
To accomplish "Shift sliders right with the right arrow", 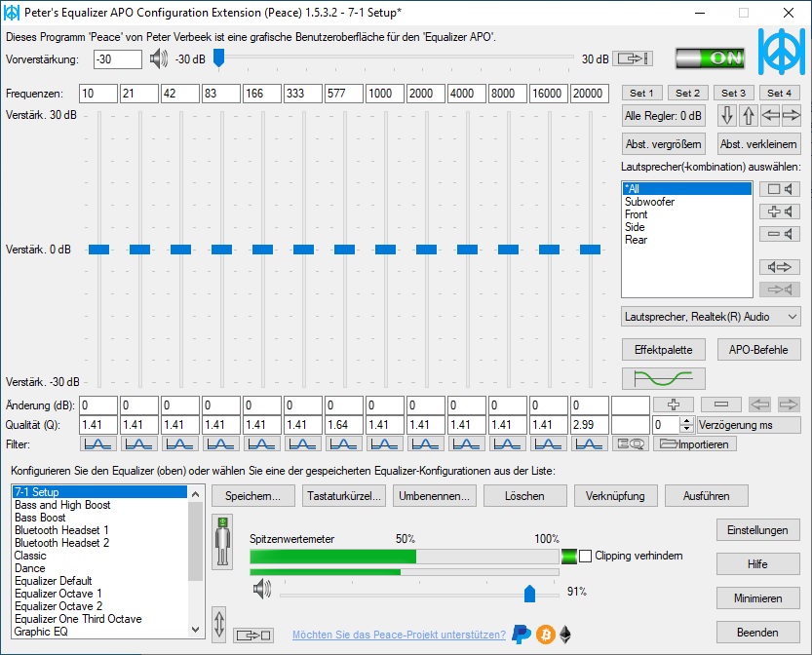I will pyautogui.click(x=792, y=115).
